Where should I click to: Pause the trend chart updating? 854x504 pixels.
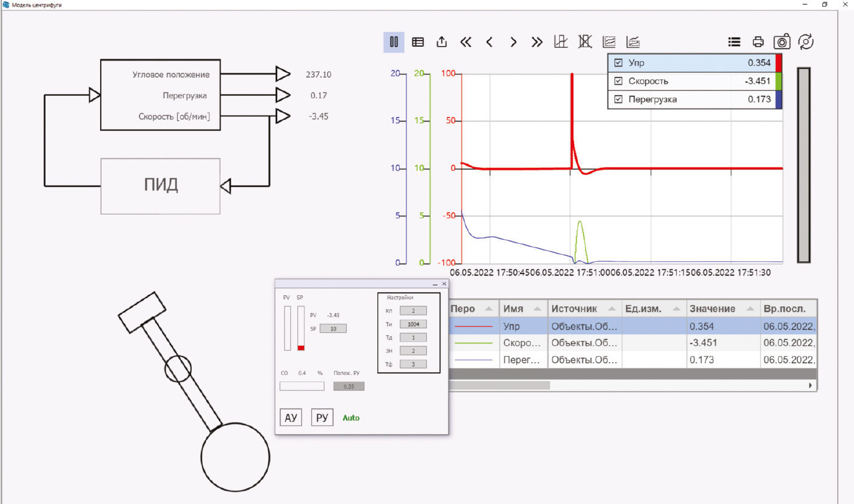[x=394, y=42]
